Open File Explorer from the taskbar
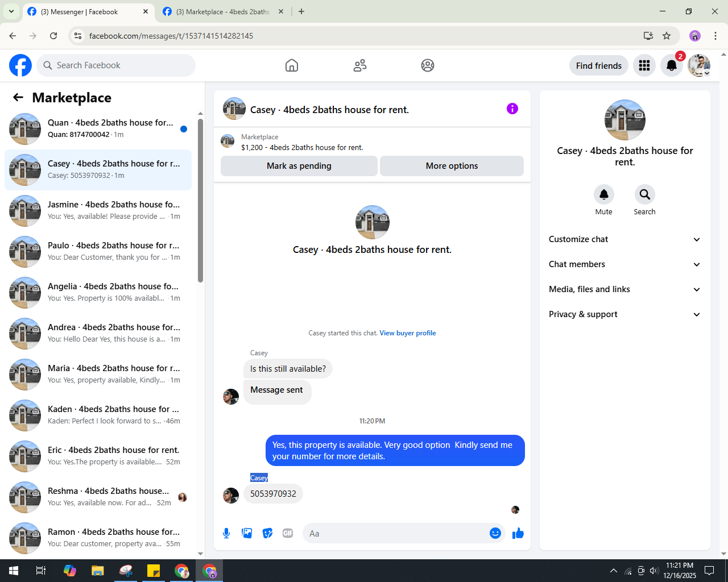728x582 pixels. point(98,571)
